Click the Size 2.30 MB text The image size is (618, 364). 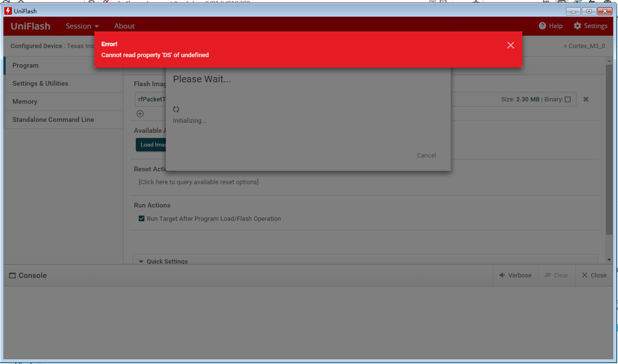click(x=520, y=99)
